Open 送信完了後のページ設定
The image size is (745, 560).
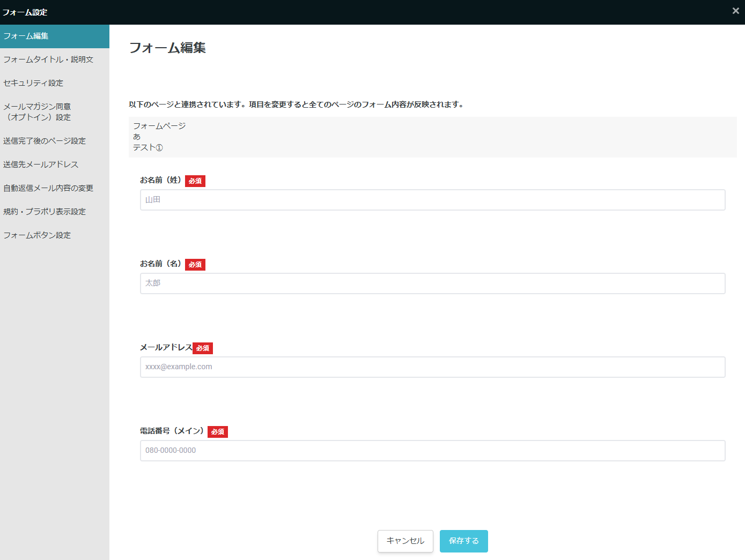45,141
